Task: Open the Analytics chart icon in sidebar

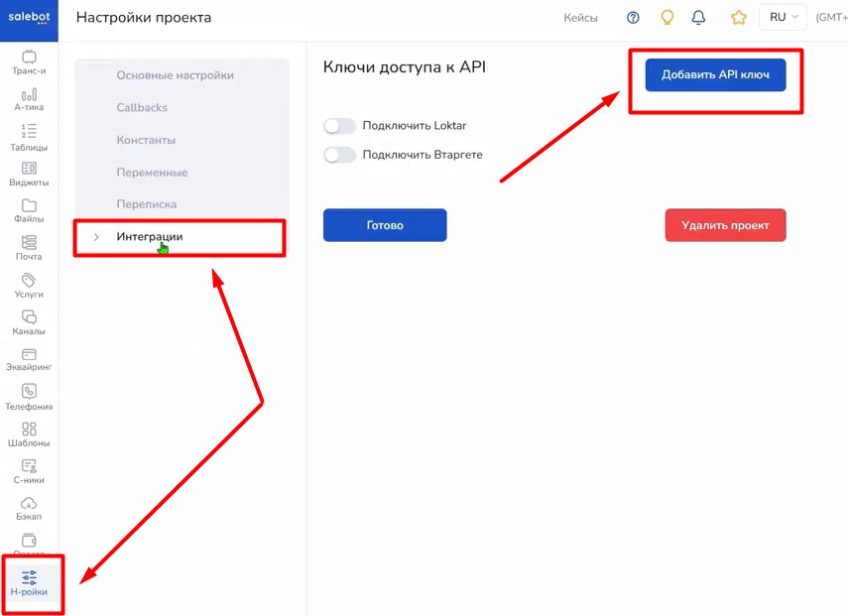Action: [29, 94]
